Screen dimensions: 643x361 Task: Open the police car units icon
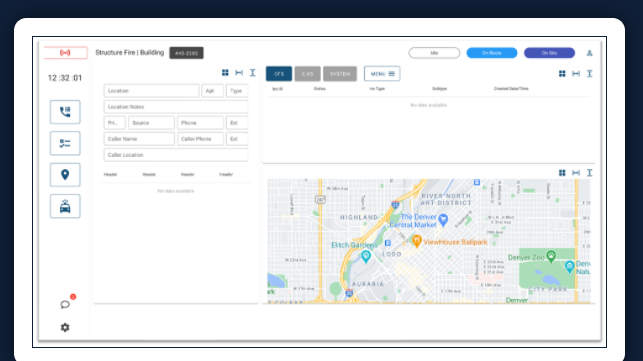(65, 206)
